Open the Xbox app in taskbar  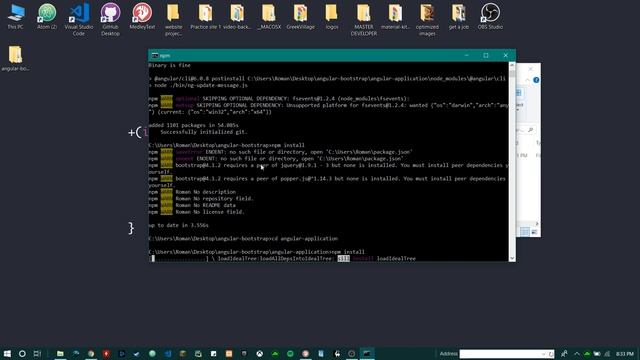[260, 353]
